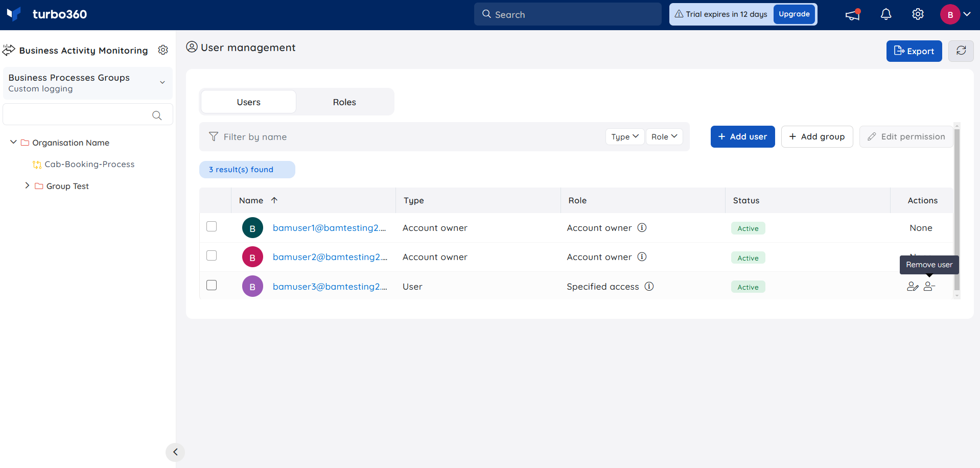980x468 pixels.
Task: Click the edit user icon for bamuser3
Action: (913, 287)
